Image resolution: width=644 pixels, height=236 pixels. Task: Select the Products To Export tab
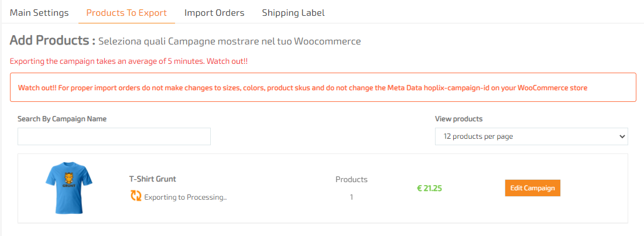pyautogui.click(x=126, y=13)
